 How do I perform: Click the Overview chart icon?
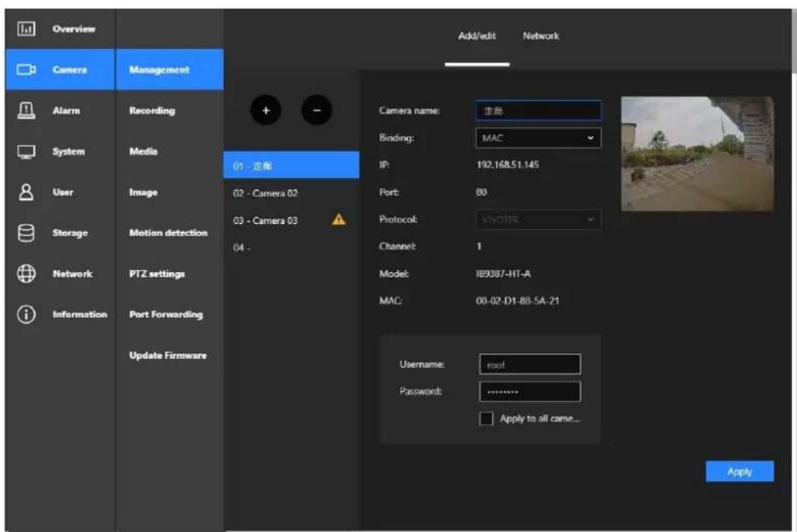pyautogui.click(x=26, y=29)
